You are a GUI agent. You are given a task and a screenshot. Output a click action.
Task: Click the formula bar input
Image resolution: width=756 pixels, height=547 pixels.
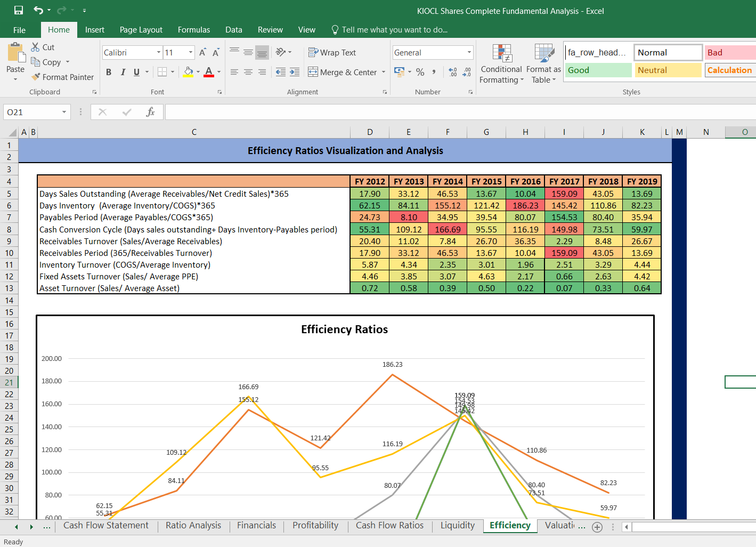pyautogui.click(x=460, y=112)
